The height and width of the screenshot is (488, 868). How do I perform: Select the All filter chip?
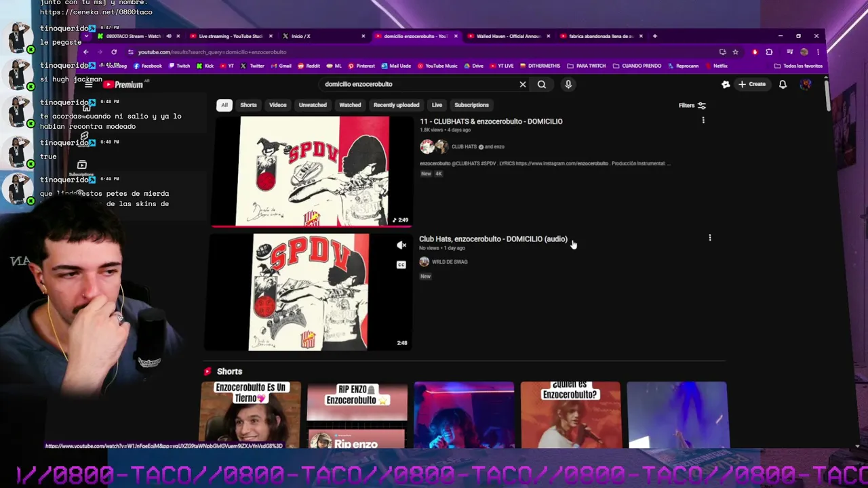point(224,105)
